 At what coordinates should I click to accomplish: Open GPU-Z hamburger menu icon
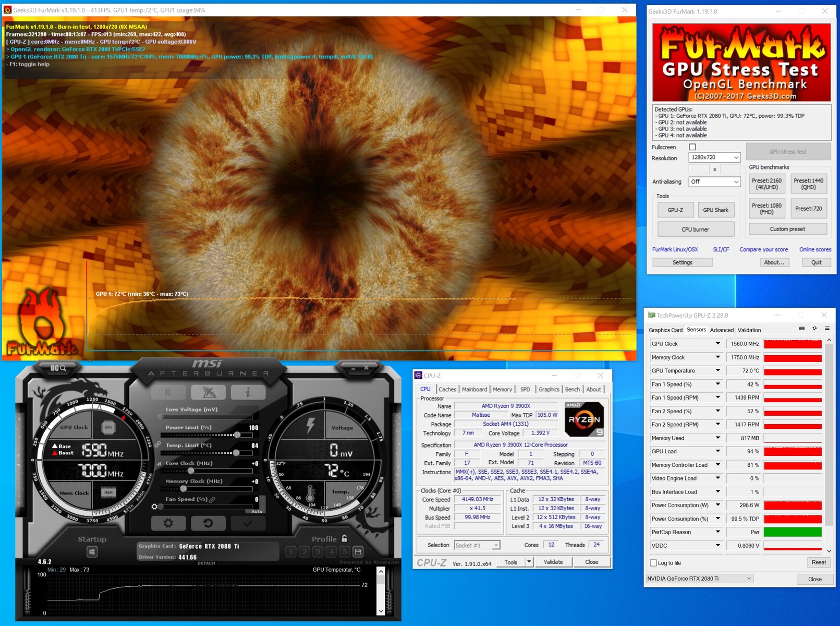tap(827, 329)
